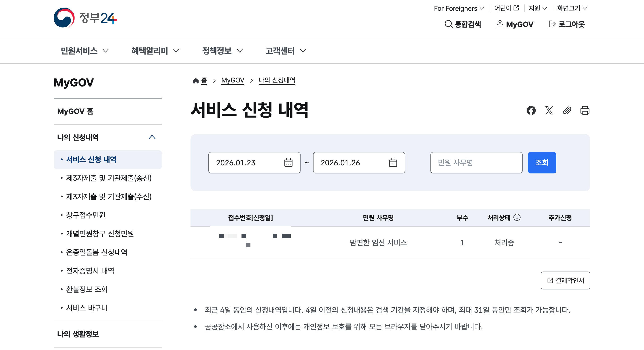Screen dimensions: 644x350
Task: Share page on Facebook icon
Action: pyautogui.click(x=531, y=110)
